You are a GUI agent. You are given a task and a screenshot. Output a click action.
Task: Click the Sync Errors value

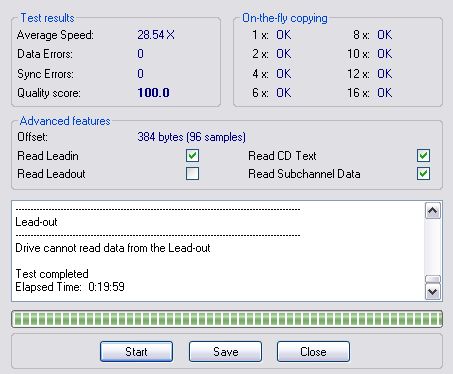(140, 74)
